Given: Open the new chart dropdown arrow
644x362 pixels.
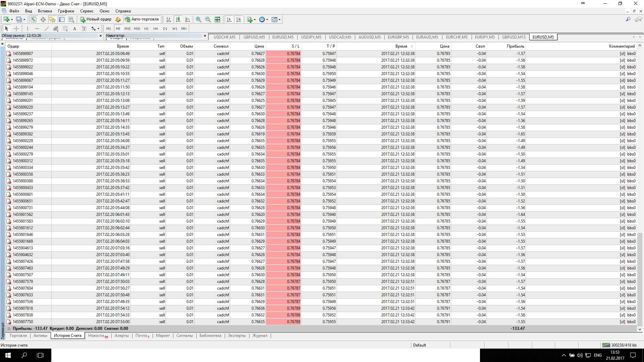Looking at the screenshot, I should 12,19.
